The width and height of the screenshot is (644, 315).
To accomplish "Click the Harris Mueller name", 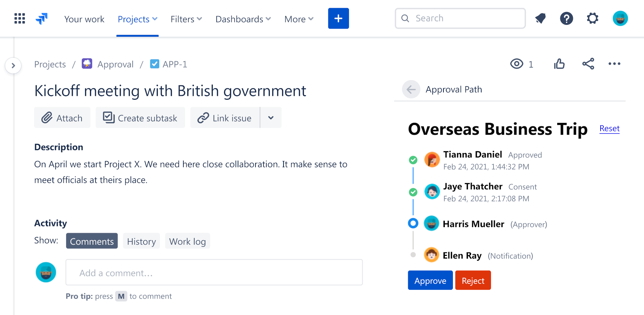I will coord(474,224).
